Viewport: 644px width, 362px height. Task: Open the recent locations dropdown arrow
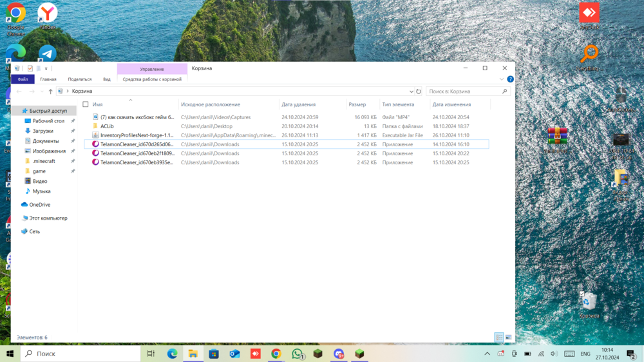[42, 91]
